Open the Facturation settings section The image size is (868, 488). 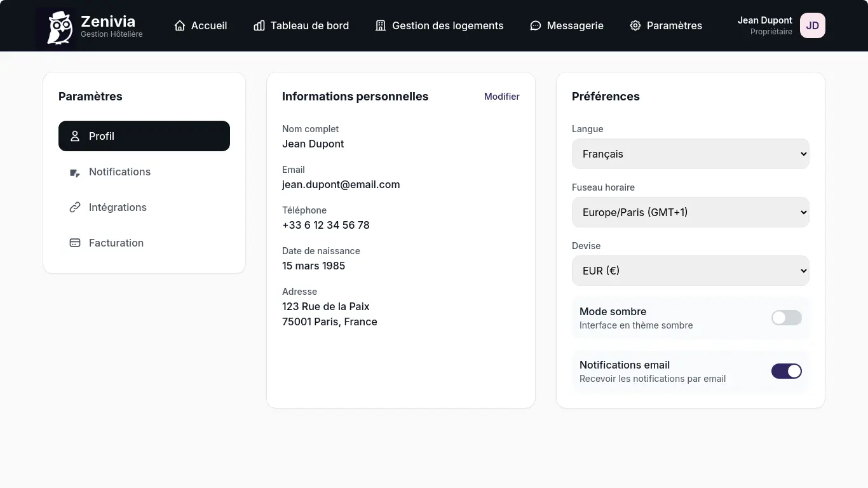point(116,243)
